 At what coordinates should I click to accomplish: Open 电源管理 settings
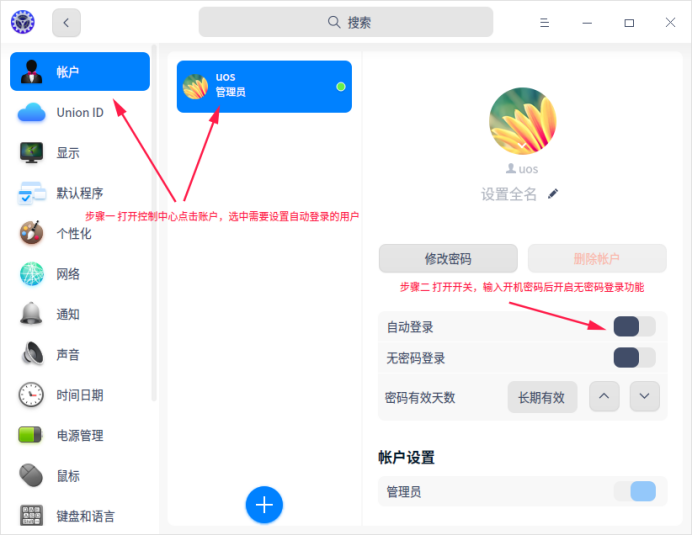pyautogui.click(x=80, y=435)
